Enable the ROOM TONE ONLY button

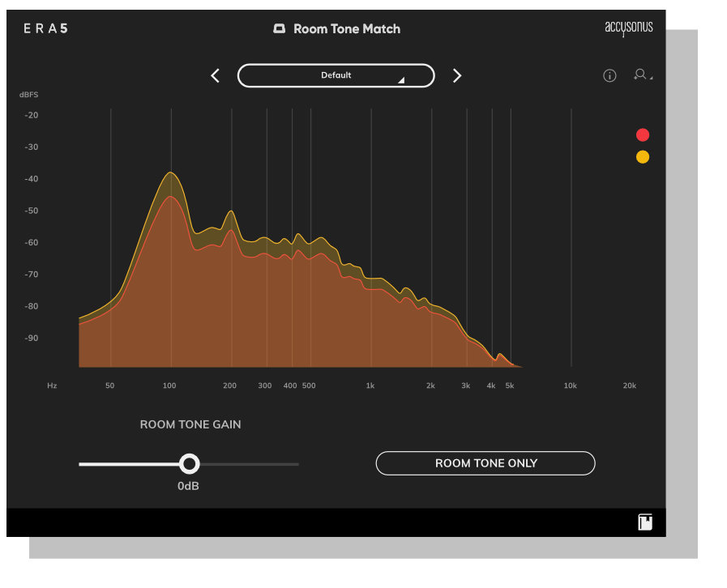(485, 463)
